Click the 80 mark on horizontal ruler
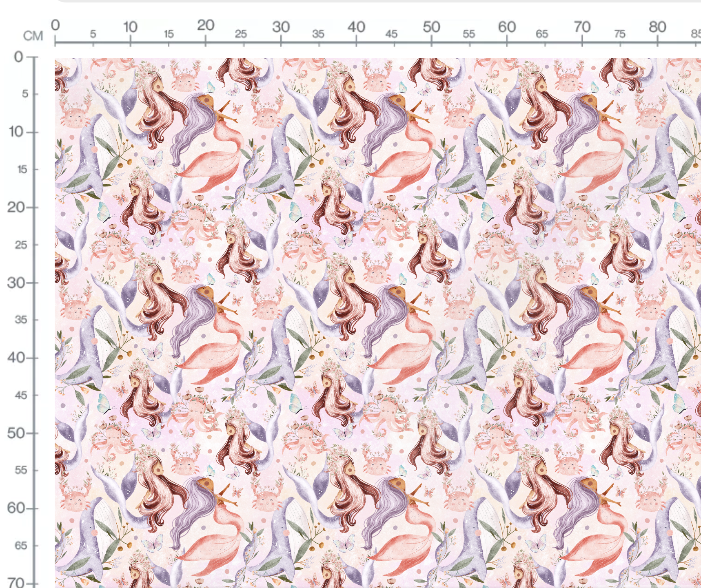701x588 pixels. coord(657,27)
